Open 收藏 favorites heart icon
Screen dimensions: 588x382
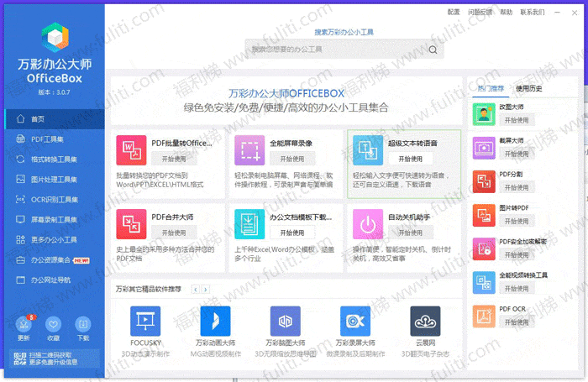(x=53, y=324)
